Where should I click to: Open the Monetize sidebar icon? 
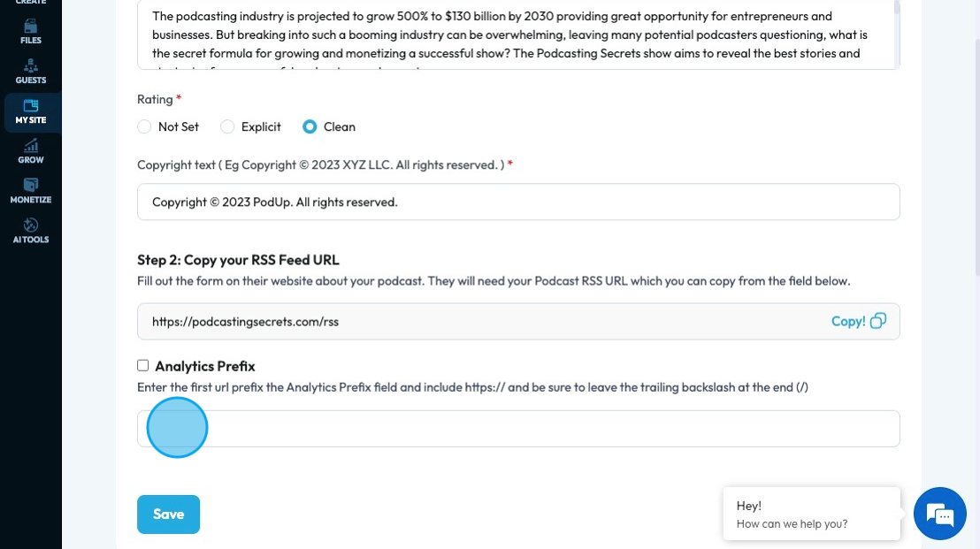(x=31, y=191)
